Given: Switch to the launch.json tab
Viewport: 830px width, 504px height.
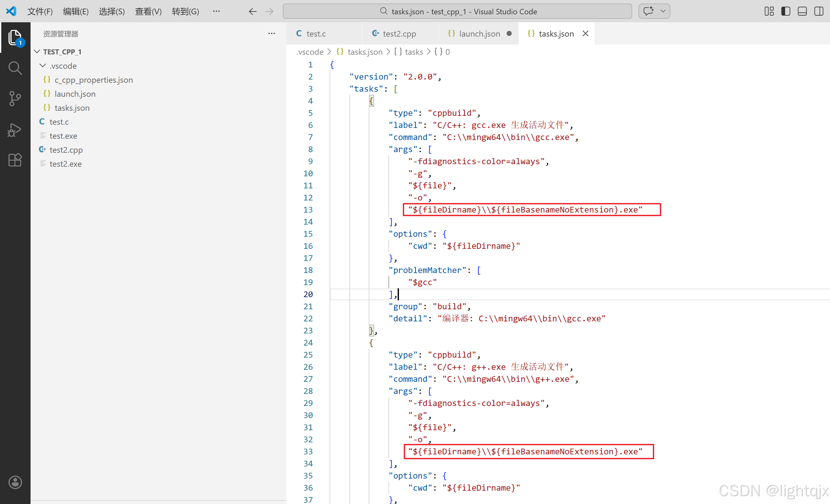Looking at the screenshot, I should [x=479, y=34].
